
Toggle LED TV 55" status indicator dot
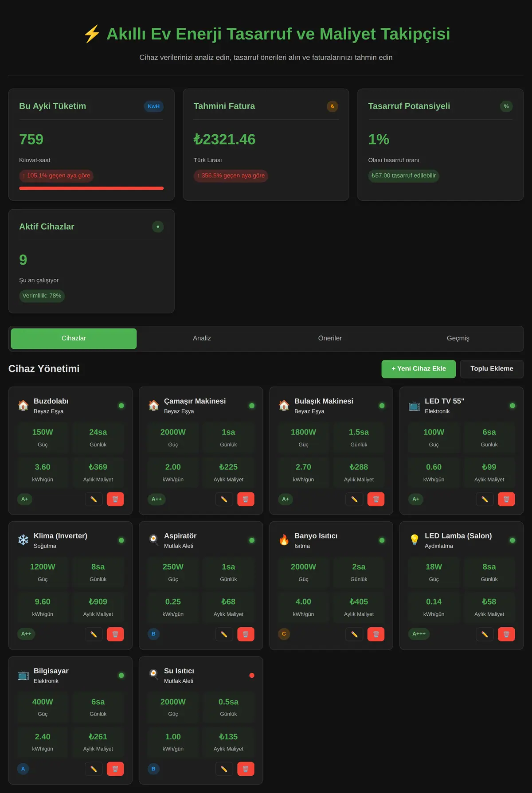point(512,406)
